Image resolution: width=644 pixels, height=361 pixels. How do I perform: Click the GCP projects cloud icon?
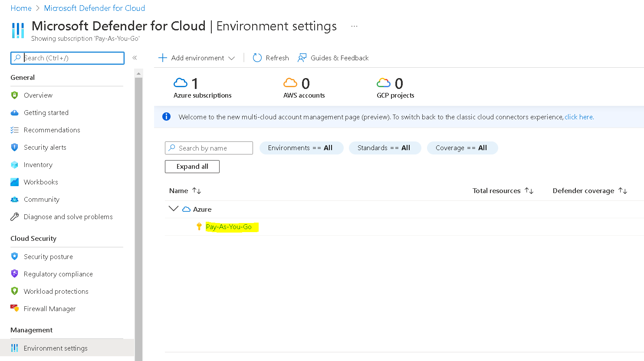point(384,82)
